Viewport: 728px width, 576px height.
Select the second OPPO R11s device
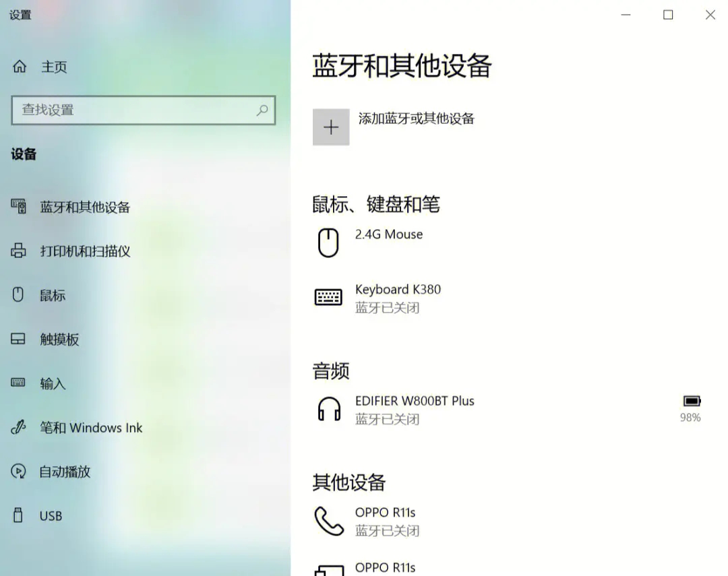pos(386,568)
